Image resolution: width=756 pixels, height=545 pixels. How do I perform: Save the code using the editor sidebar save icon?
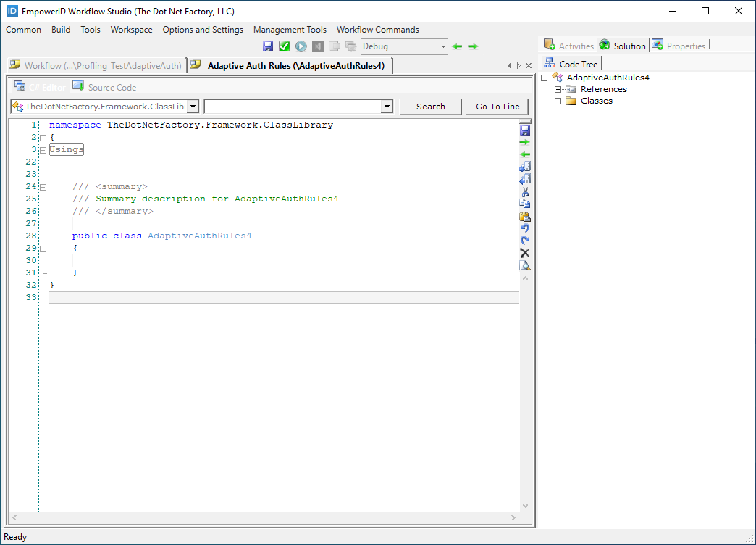(x=525, y=130)
